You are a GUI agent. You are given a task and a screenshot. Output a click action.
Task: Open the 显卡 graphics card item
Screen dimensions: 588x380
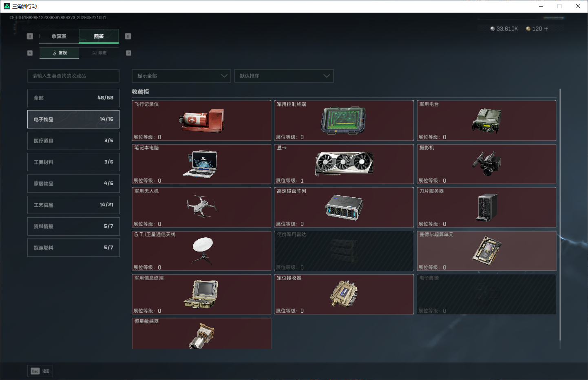pyautogui.click(x=344, y=164)
